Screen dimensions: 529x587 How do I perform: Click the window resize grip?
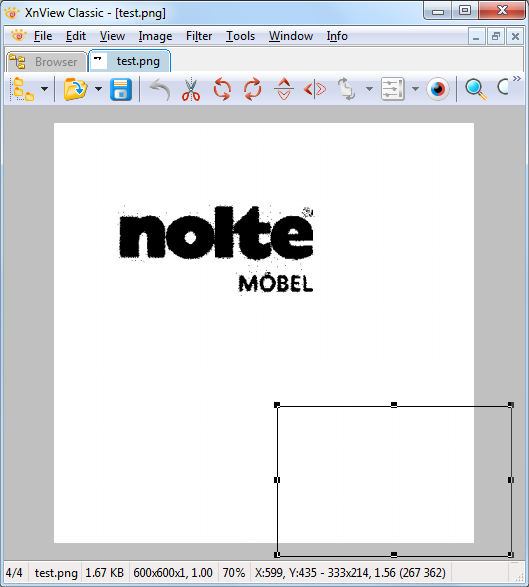click(520, 577)
